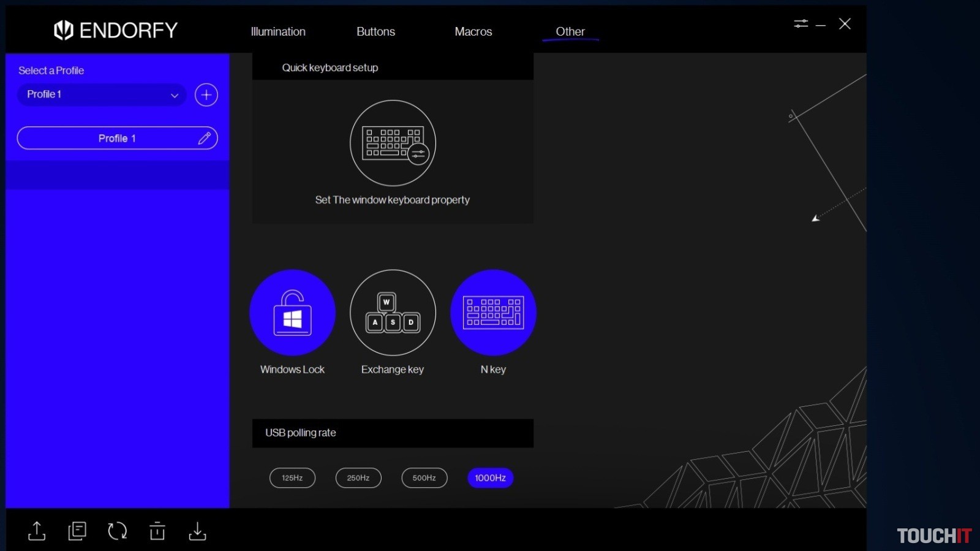The image size is (980, 551).
Task: Switch to the Illumination tab
Action: (278, 32)
